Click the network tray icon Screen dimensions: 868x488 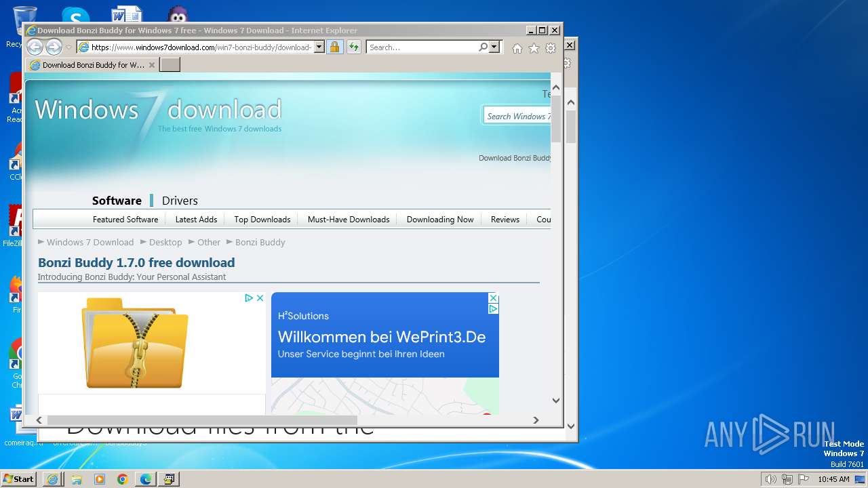tap(787, 479)
